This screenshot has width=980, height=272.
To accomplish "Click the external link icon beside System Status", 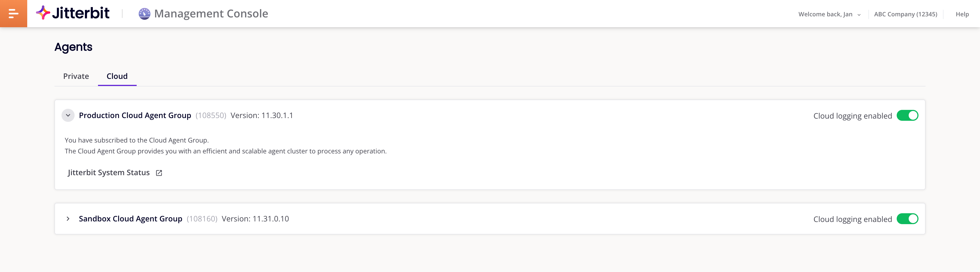I will pyautogui.click(x=159, y=173).
